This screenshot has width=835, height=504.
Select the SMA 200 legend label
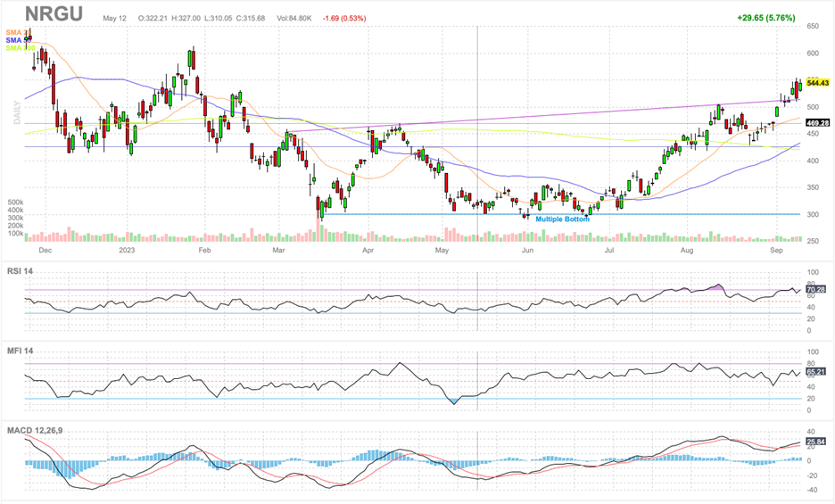(x=18, y=47)
